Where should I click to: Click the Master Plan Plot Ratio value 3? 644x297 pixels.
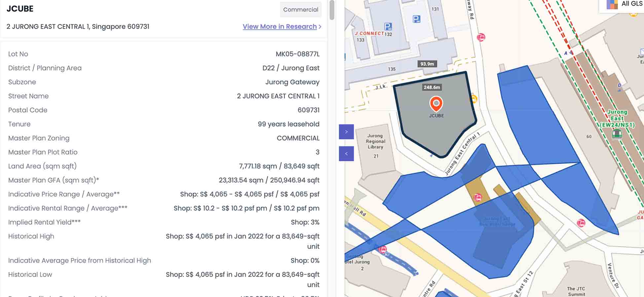[317, 152]
